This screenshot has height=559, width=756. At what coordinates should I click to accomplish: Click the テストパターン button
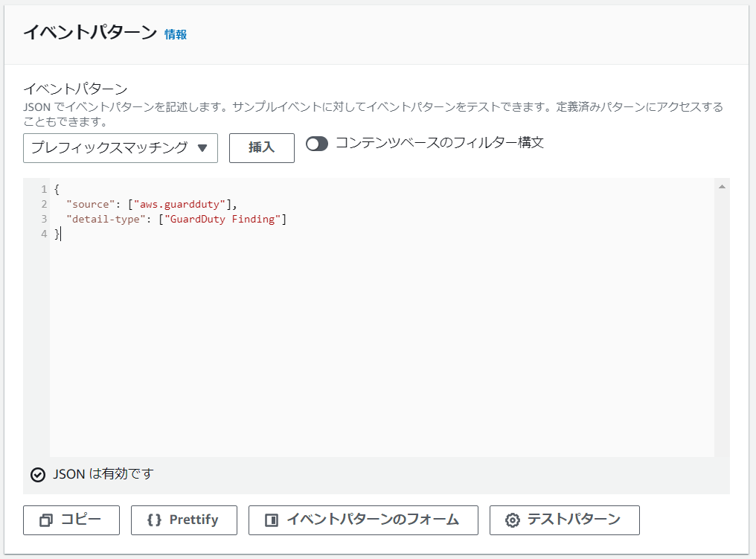[565, 520]
